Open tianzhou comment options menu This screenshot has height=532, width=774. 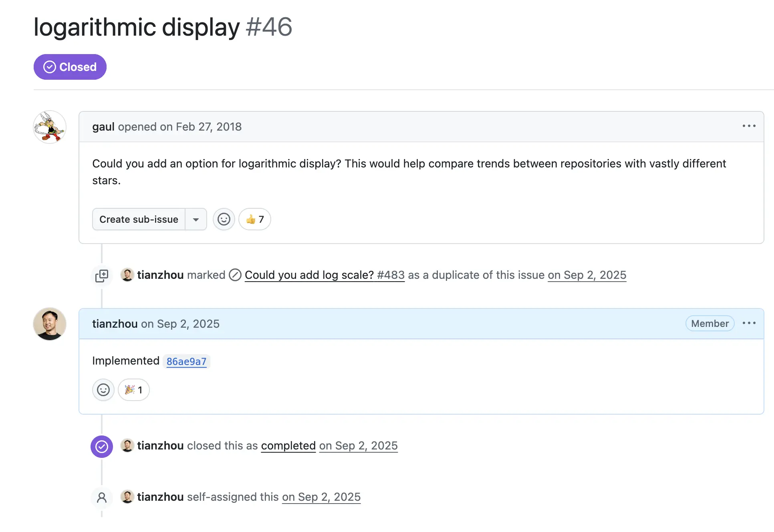[748, 323]
